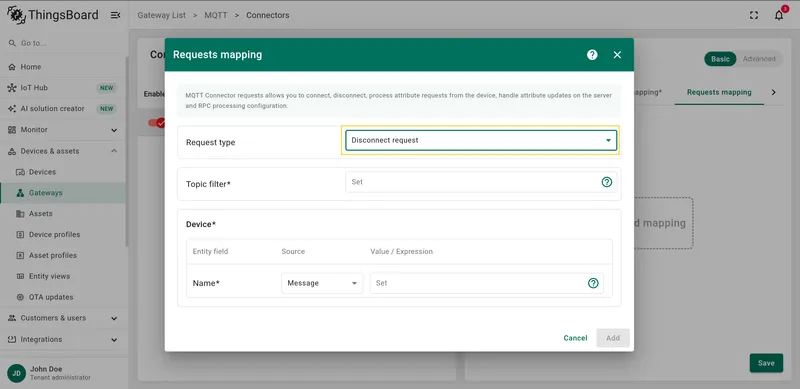The image size is (800, 389).
Task: Switch to Basic configuration mode
Action: point(720,59)
